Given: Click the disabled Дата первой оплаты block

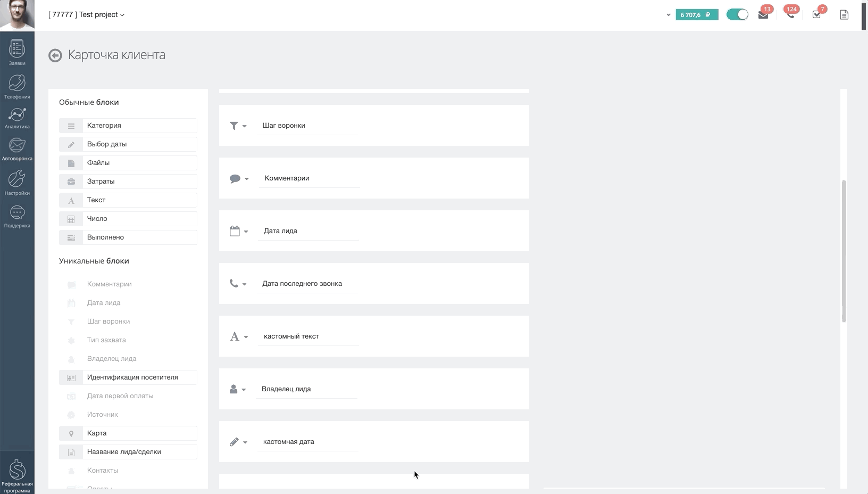Looking at the screenshot, I should pyautogui.click(x=128, y=396).
